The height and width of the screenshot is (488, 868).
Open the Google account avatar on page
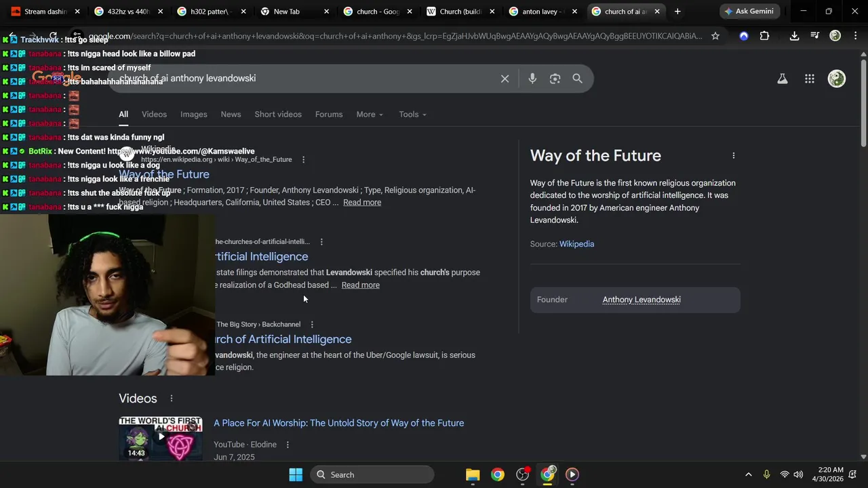coord(837,79)
